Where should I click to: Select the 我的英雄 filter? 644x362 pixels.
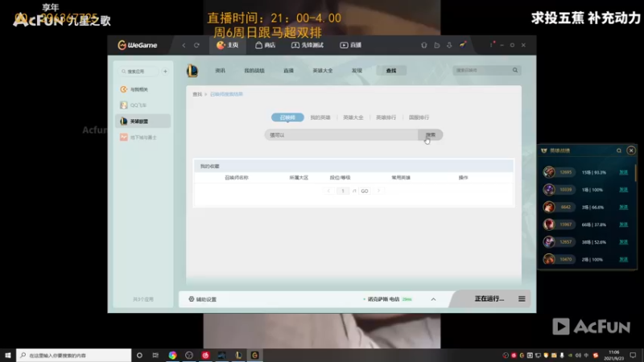320,117
